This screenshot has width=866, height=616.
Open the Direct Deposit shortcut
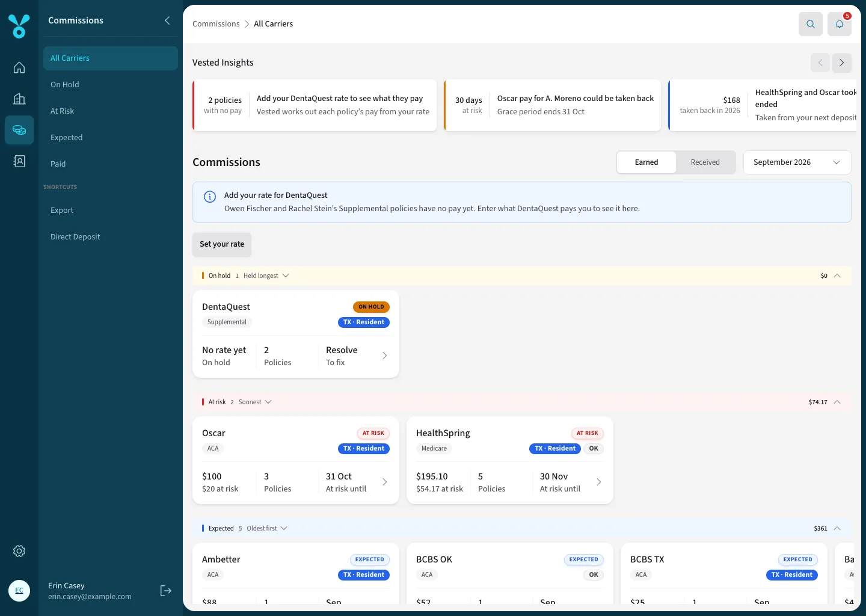(x=111, y=237)
